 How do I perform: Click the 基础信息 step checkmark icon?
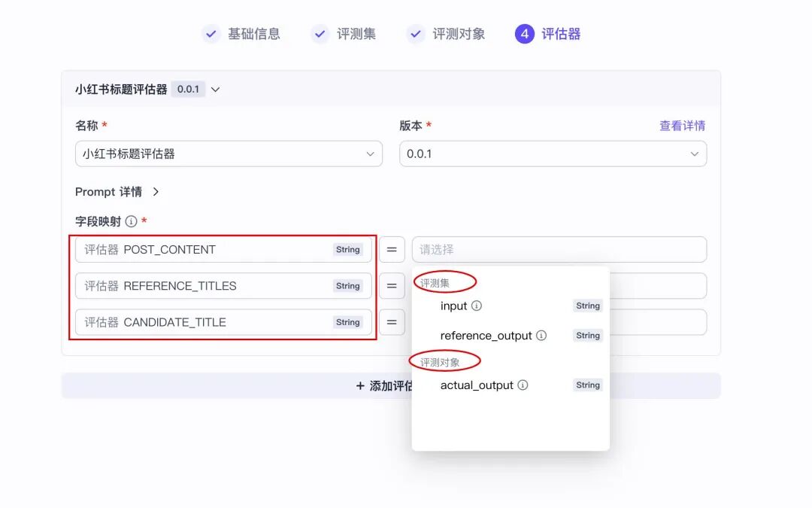point(211,34)
